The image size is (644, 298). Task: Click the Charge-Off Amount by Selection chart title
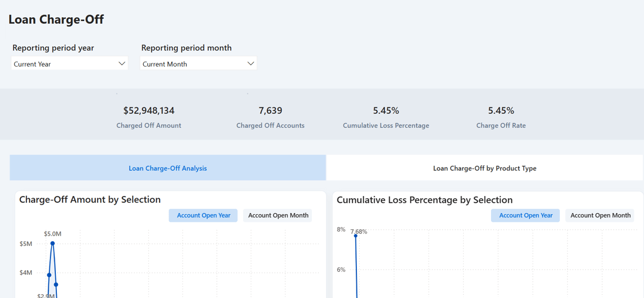click(90, 200)
